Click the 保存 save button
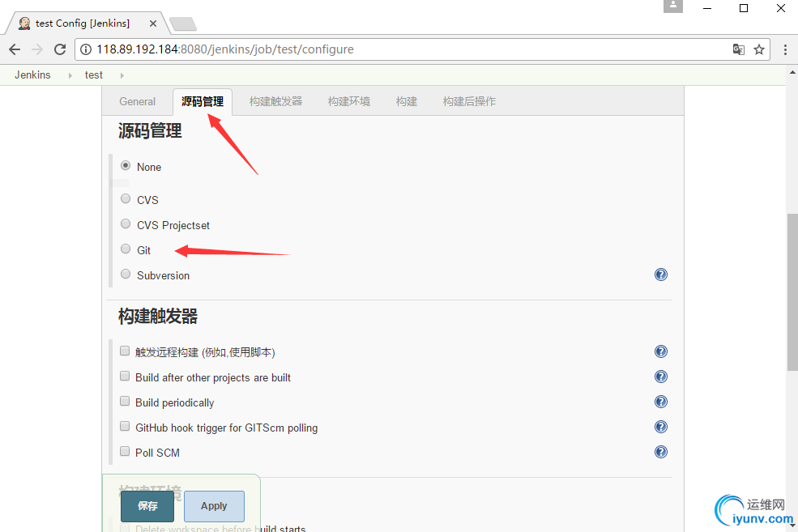The image size is (798, 532). (147, 506)
